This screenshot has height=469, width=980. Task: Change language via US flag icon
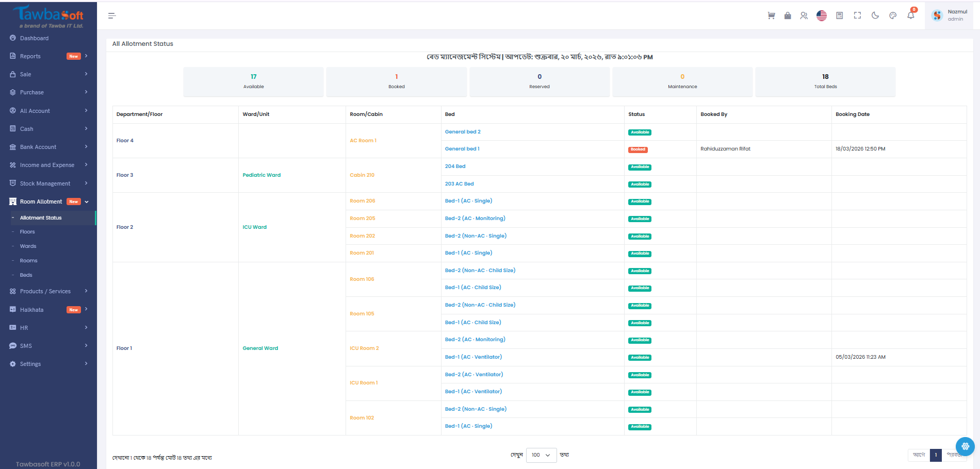click(822, 15)
